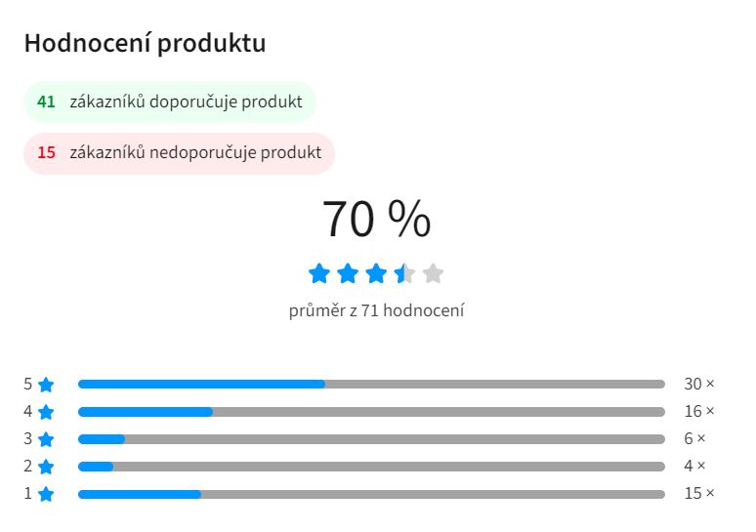Click the half-filled fourth star in the average rating
Image resolution: width=756 pixels, height=532 pixels.
404,273
